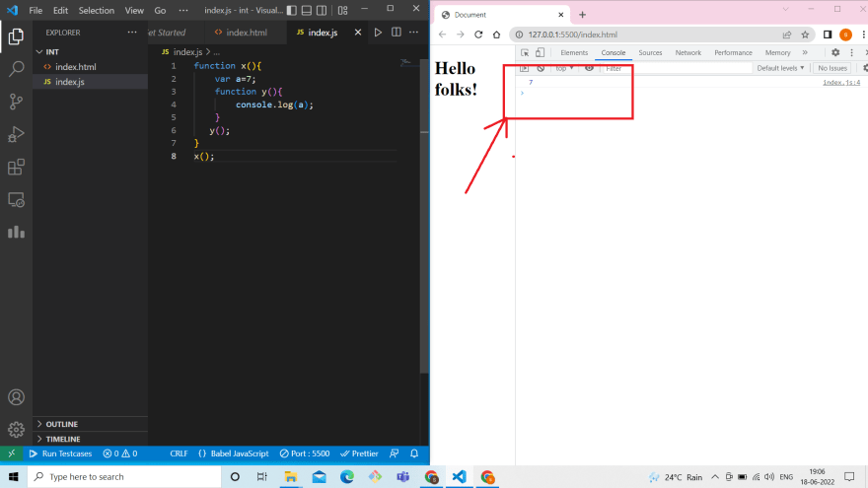This screenshot has height=488, width=868.
Task: Toggle secondary sidebar layout icon
Action: 322,11
